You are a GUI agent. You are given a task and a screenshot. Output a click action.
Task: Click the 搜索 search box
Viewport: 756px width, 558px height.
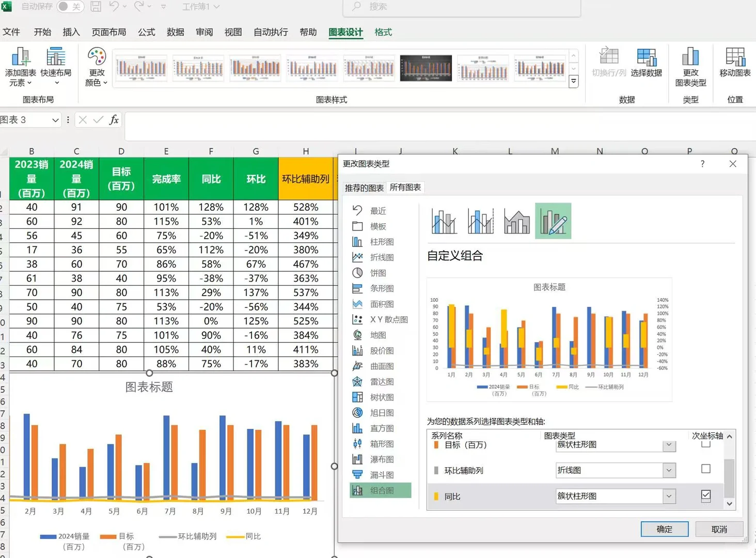(462, 7)
